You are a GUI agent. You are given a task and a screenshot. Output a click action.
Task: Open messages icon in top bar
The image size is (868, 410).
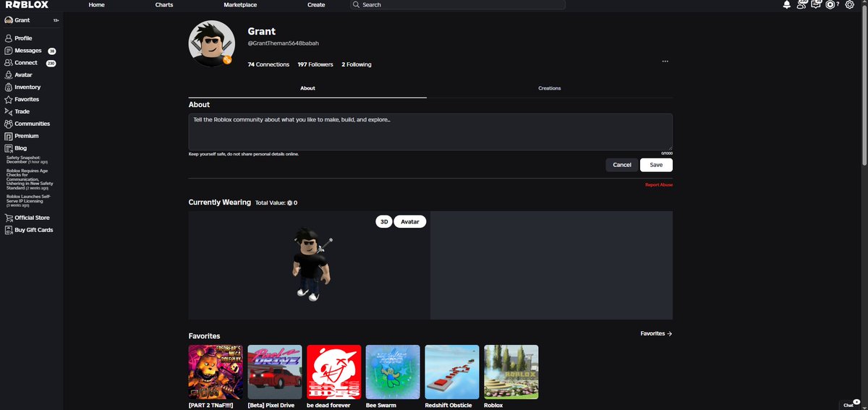816,5
